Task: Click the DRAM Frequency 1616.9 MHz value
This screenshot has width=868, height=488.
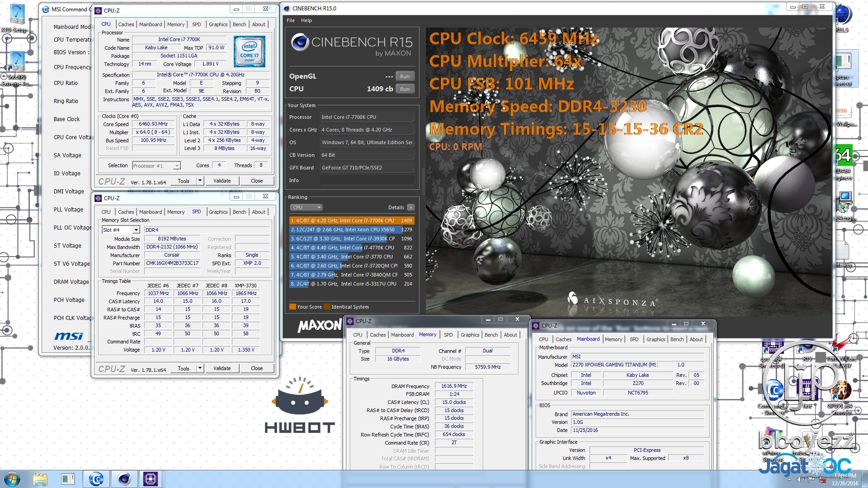Action: pos(454,386)
